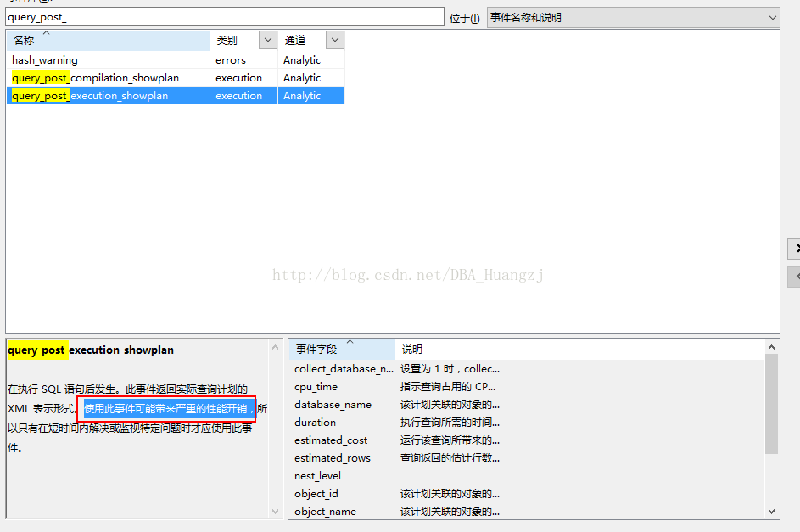Select the database_name field

pyautogui.click(x=396, y=405)
